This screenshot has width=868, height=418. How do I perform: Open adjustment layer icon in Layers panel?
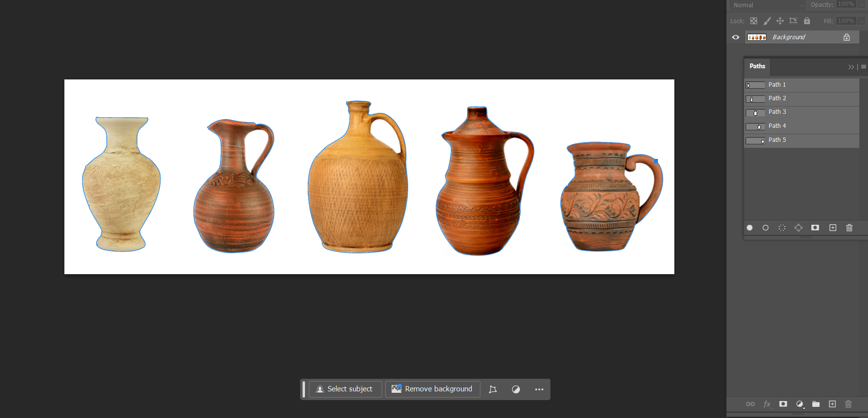(x=800, y=404)
